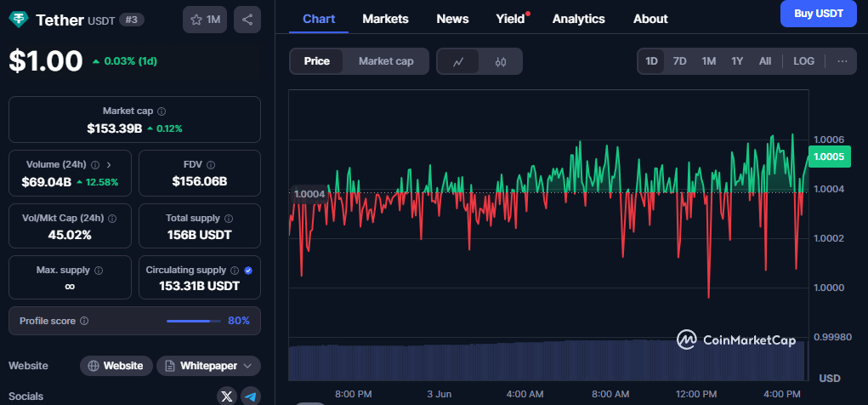Set chart range to 1D
Viewport: 868px width, 405px height.
pyautogui.click(x=651, y=61)
